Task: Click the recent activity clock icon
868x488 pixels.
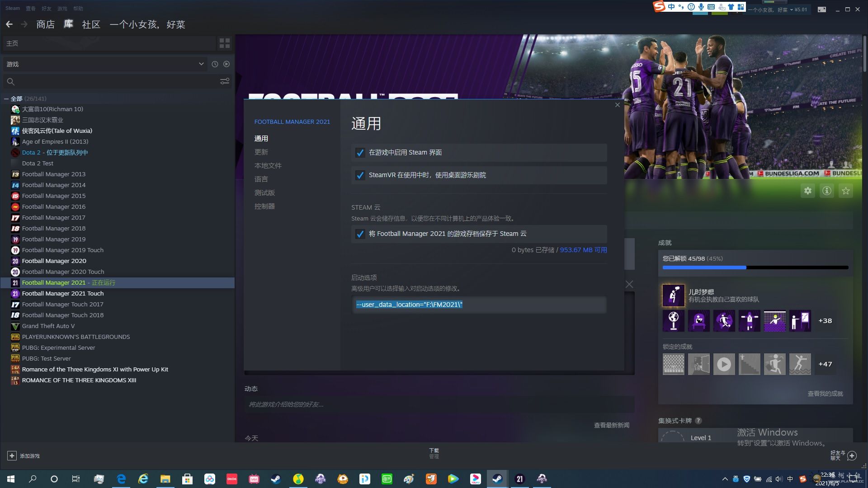Action: pos(215,64)
